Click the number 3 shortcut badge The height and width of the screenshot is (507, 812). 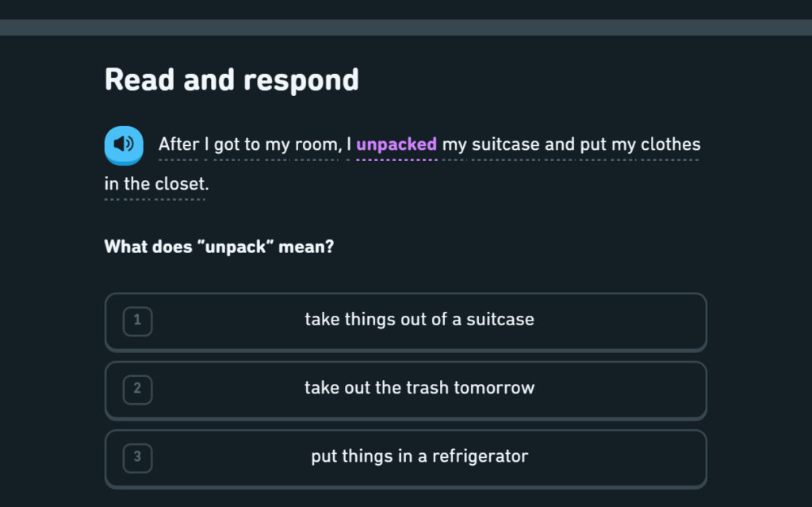137,458
